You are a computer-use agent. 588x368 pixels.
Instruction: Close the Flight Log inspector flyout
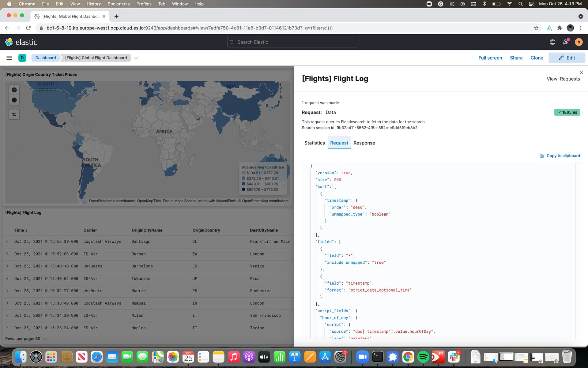(x=581, y=72)
